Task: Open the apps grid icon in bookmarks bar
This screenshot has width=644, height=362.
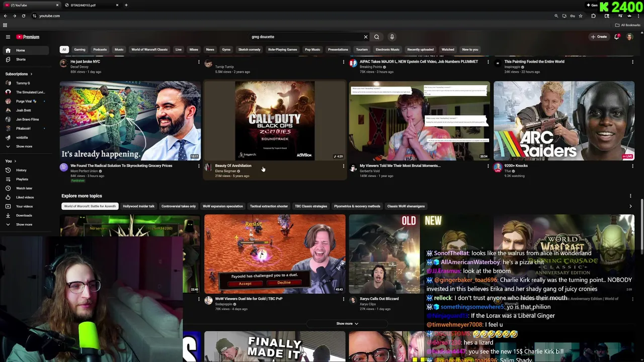Action: [x=5, y=25]
